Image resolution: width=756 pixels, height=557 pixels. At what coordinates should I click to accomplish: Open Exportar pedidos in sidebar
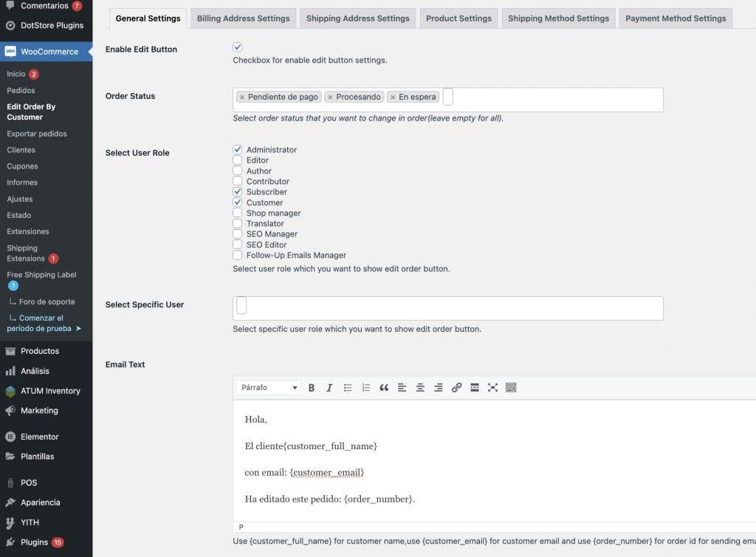pyautogui.click(x=37, y=134)
